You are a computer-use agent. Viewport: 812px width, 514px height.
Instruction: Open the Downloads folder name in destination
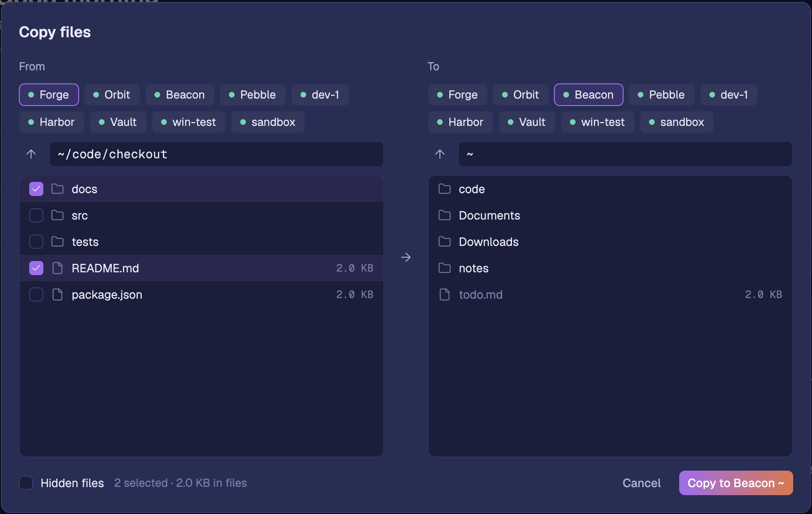[x=488, y=242]
